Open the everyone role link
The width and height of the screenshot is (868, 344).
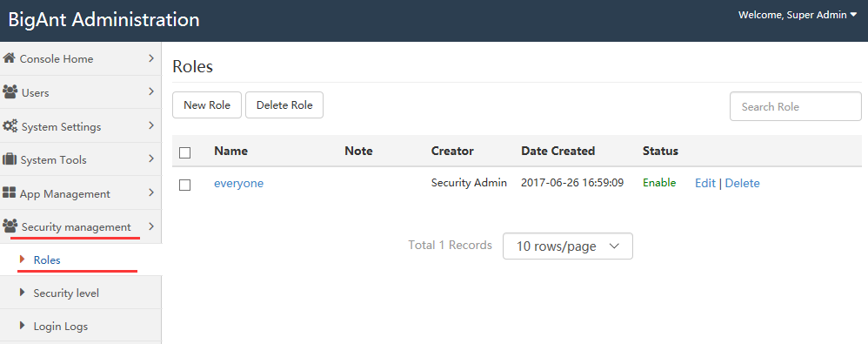click(238, 184)
